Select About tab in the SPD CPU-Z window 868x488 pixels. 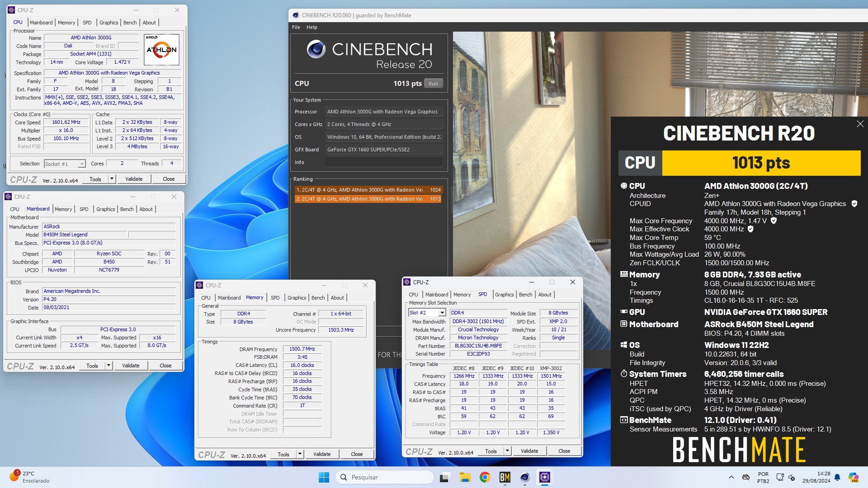click(545, 295)
